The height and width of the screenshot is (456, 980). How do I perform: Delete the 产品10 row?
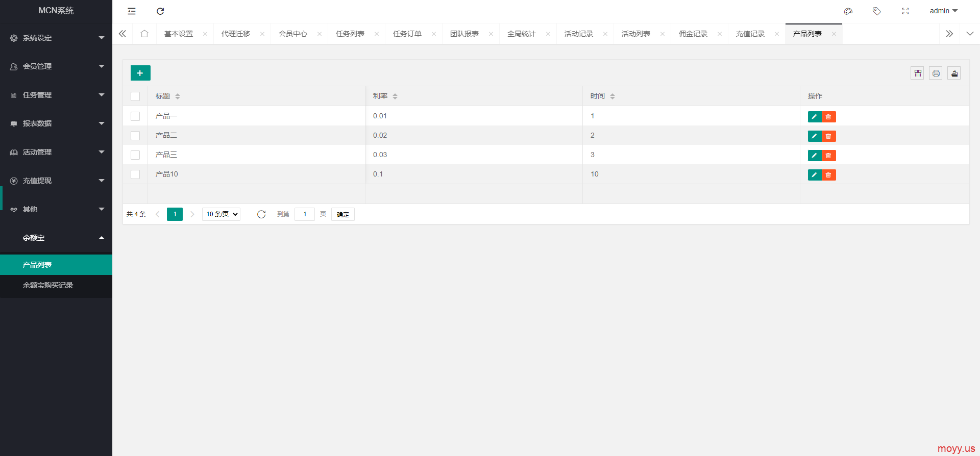pyautogui.click(x=829, y=175)
